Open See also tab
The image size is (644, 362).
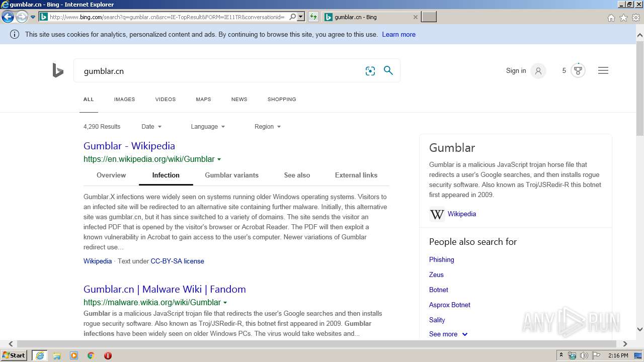pos(297,175)
